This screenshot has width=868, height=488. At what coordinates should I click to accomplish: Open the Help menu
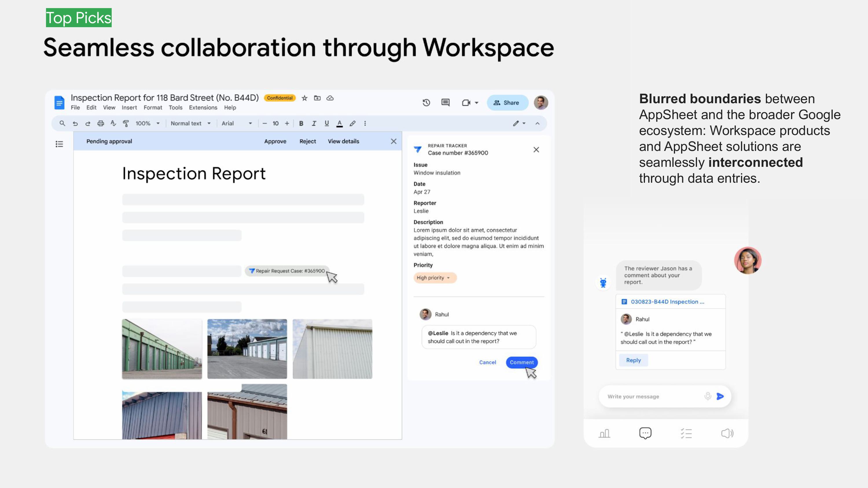point(230,108)
